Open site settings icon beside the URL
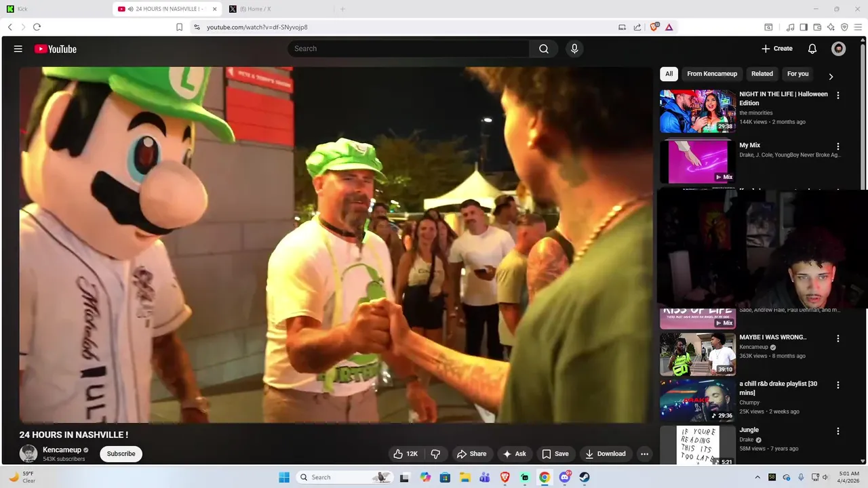868x488 pixels. pyautogui.click(x=197, y=27)
